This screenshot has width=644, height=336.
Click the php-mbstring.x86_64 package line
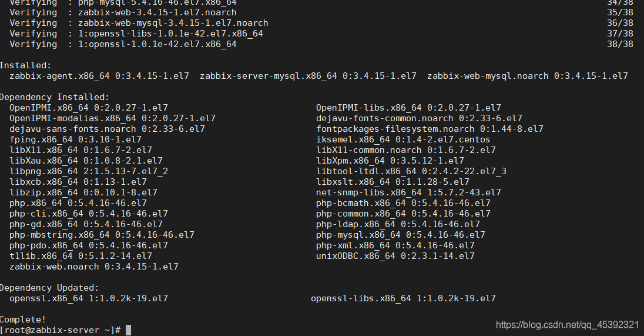point(102,235)
